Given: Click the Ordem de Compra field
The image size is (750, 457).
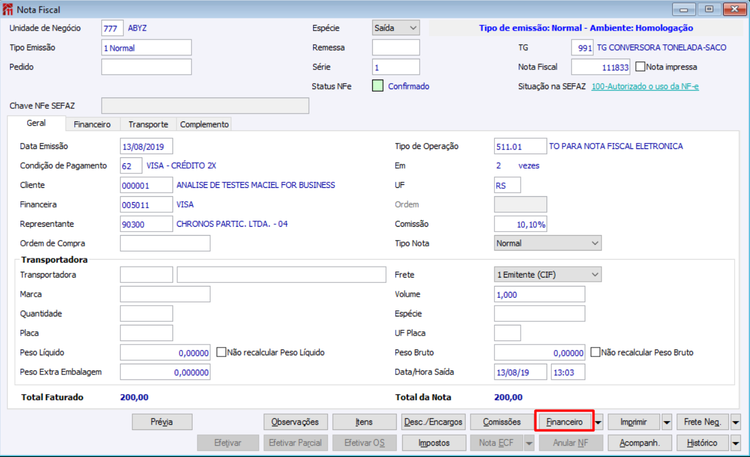Looking at the screenshot, I should click(x=165, y=243).
